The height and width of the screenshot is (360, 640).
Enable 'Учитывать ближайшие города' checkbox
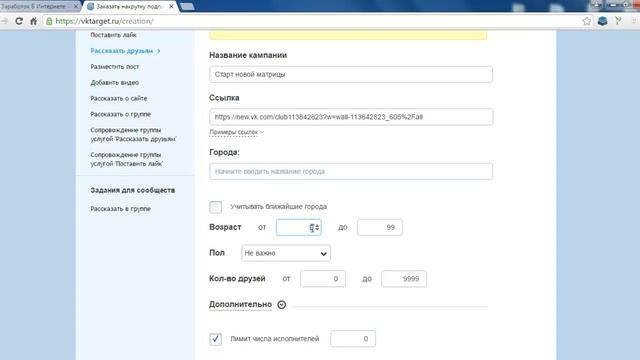216,207
